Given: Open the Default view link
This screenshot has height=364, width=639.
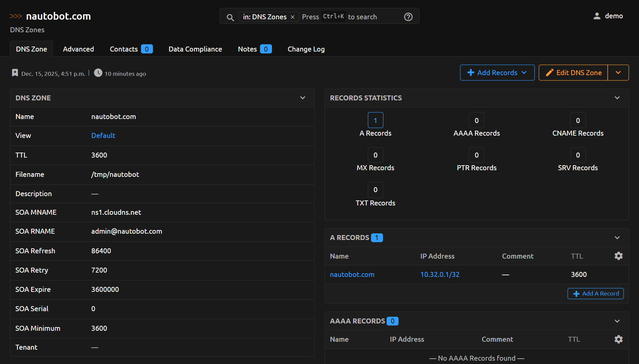Looking at the screenshot, I should [103, 135].
